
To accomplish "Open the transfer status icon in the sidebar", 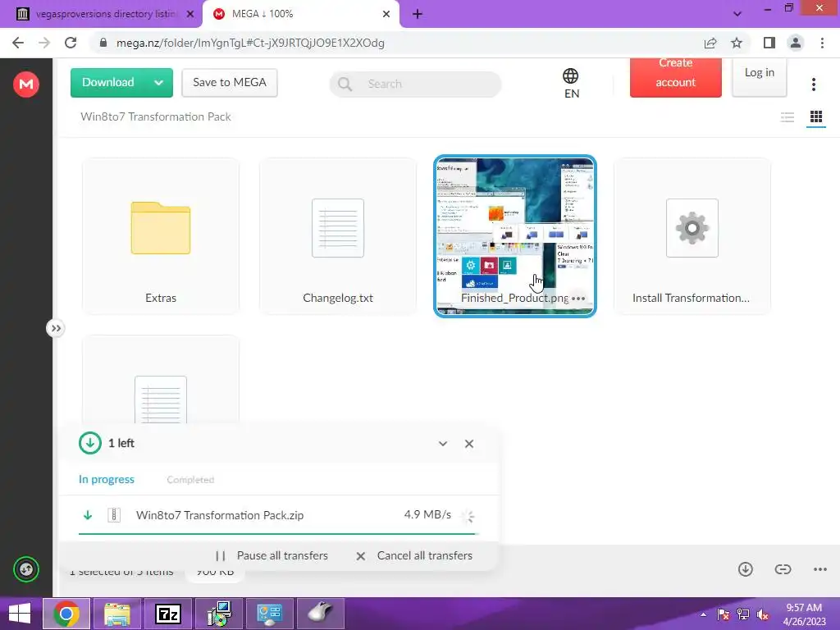I will 25,569.
